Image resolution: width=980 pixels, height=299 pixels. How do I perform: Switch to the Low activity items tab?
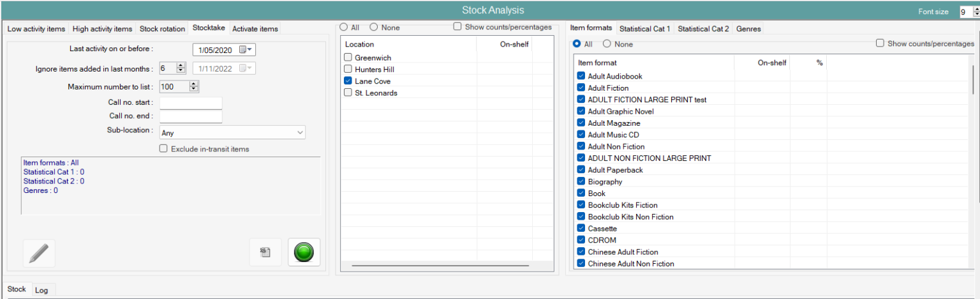pyautogui.click(x=36, y=29)
